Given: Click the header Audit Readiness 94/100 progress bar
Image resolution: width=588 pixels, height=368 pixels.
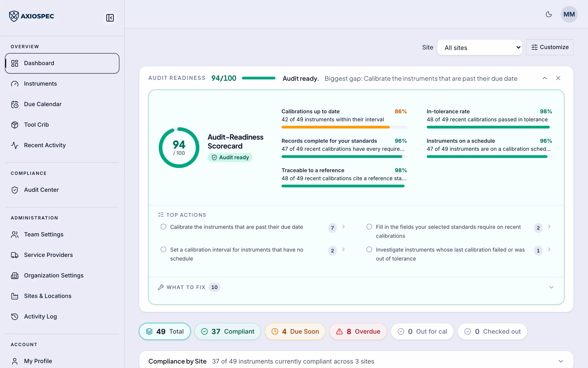Looking at the screenshot, I should pyautogui.click(x=259, y=78).
